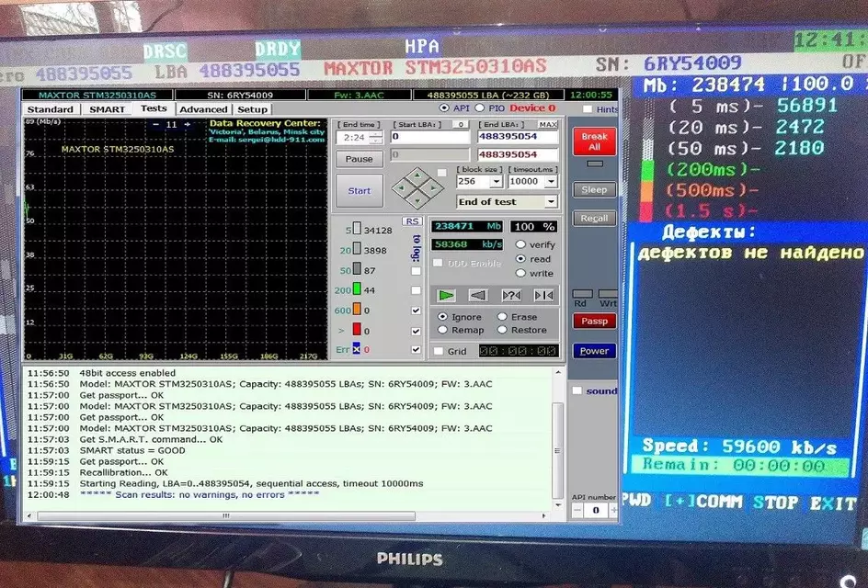Viewport: 868px width, 588px height.
Task: Switch to the Standard tab
Action: click(50, 109)
